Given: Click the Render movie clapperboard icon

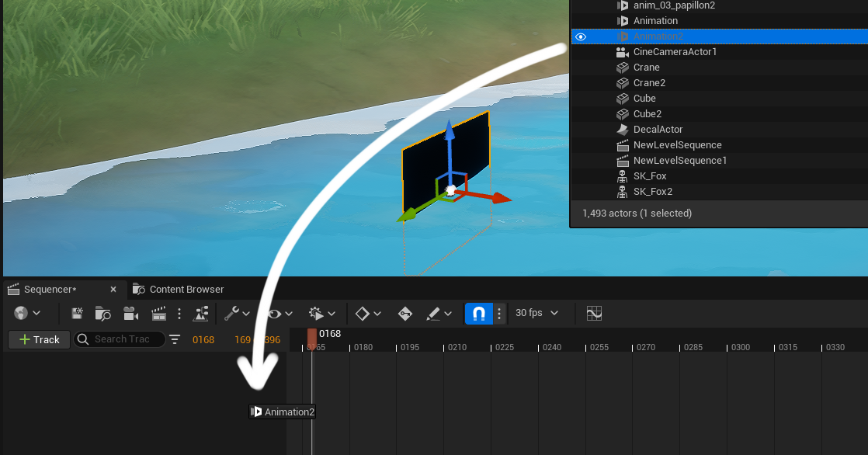Looking at the screenshot, I should tap(158, 314).
